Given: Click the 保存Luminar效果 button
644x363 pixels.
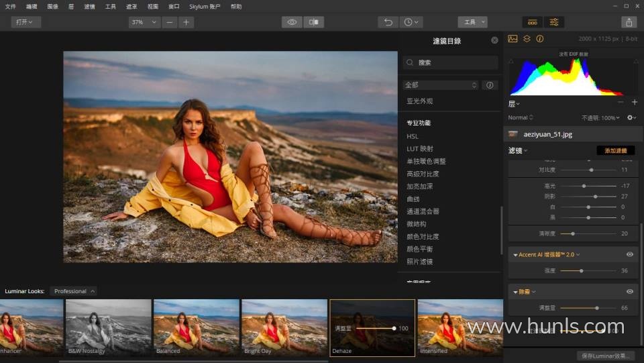Looking at the screenshot, I should 606,356.
